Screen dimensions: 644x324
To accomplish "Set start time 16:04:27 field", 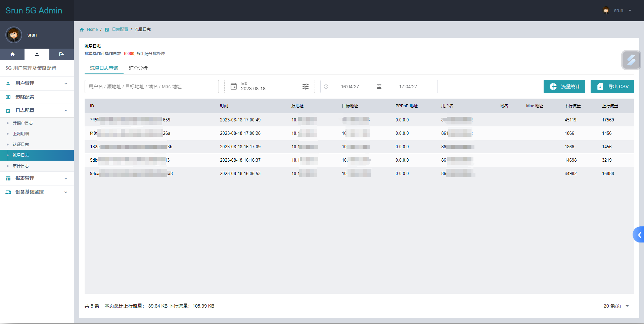I will [350, 87].
